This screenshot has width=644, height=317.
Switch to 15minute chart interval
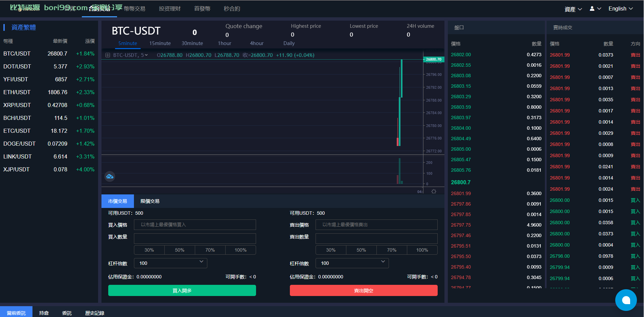click(160, 43)
